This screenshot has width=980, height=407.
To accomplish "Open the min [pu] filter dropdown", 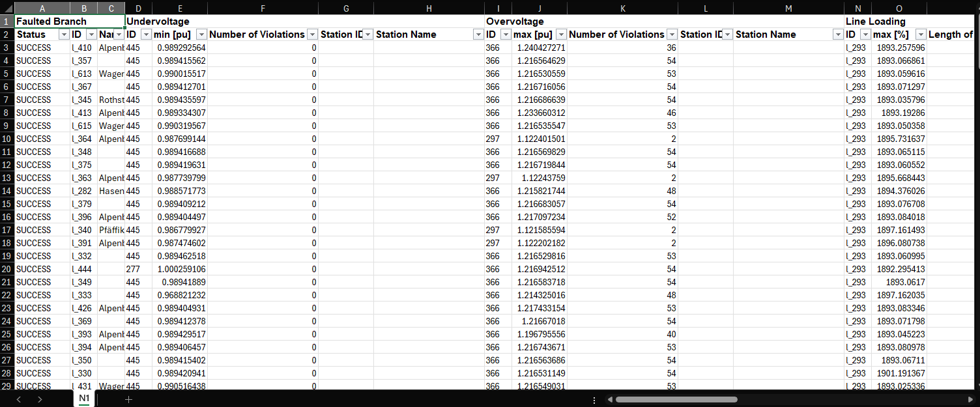I will 201,35.
